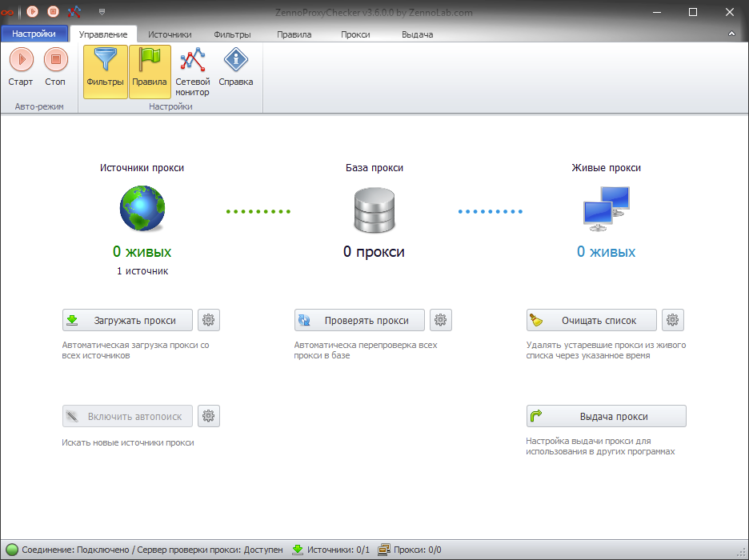Open the gear settings beside Загружать прокси
This screenshot has height=560, width=749.
(x=209, y=320)
